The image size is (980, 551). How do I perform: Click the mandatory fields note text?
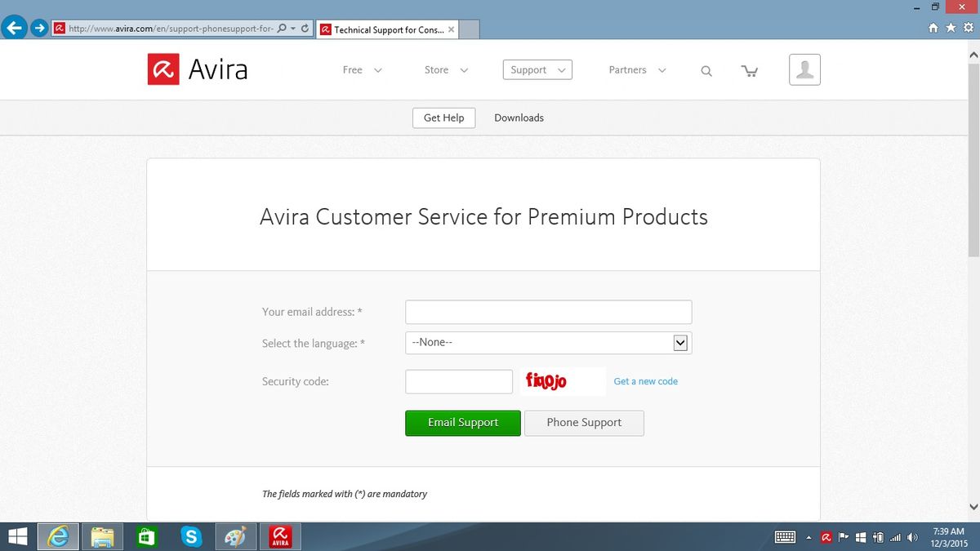point(345,494)
